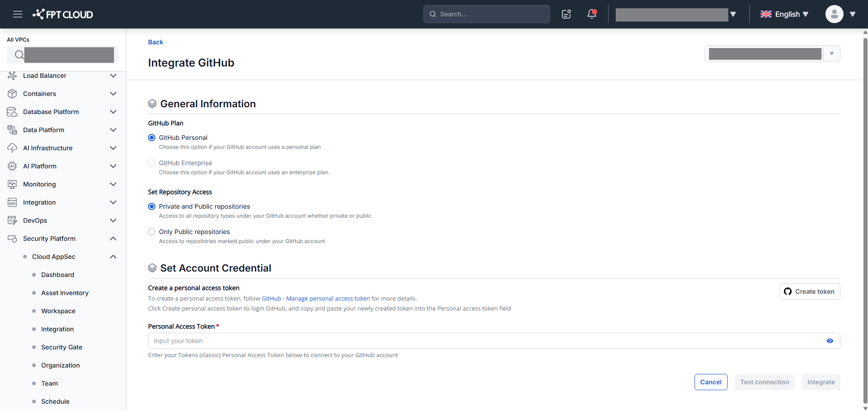The image size is (868, 411).
Task: Click the DevOps icon
Action: [12, 220]
